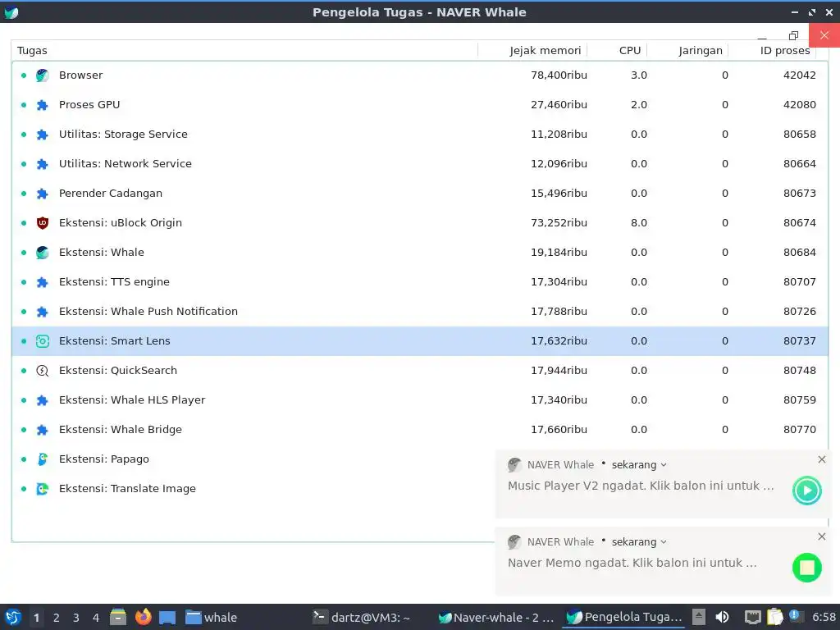The height and width of the screenshot is (630, 840).
Task: Switch to workspace 3 in the taskbar
Action: 76,618
